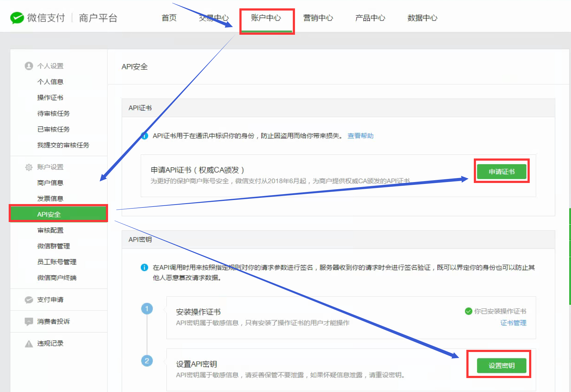Click the API证书 panel heading
The width and height of the screenshot is (571, 392).
pyautogui.click(x=140, y=108)
